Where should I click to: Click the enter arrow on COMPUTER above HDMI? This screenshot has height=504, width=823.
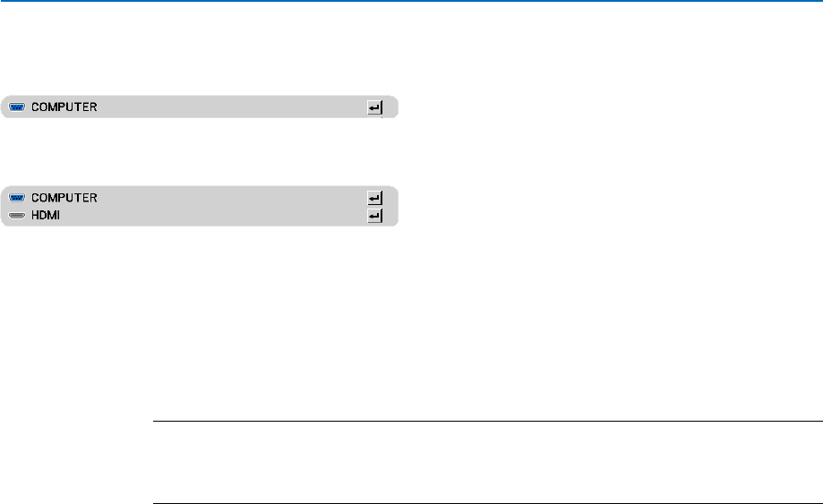(374, 197)
